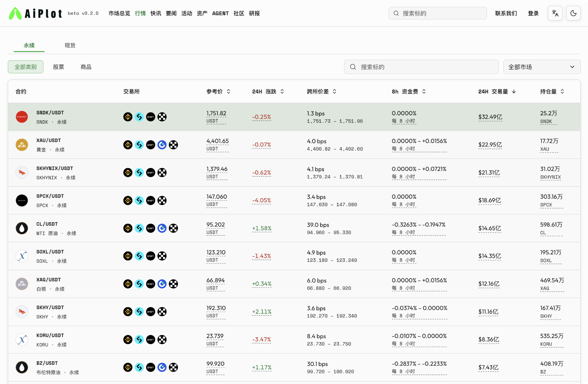Screen dimensions: 588x384
Task: Click the CL/USDT oil drop icon
Action: [22, 228]
